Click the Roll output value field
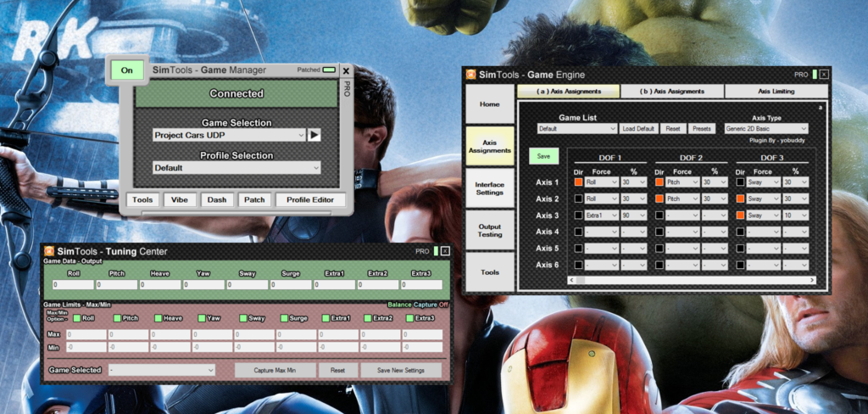The height and width of the screenshot is (414, 868). (x=73, y=285)
